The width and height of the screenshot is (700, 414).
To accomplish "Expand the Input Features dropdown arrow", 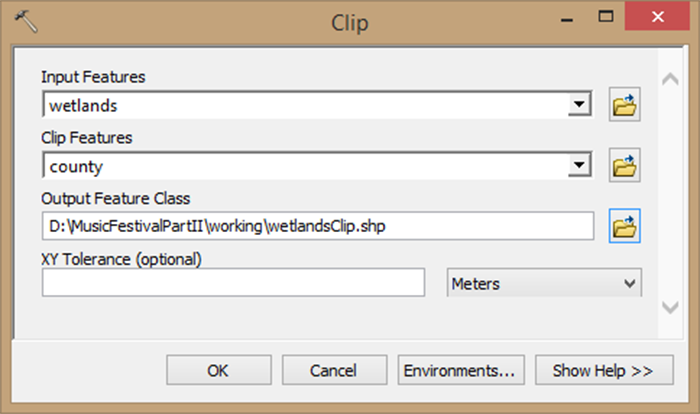I will pos(577,104).
